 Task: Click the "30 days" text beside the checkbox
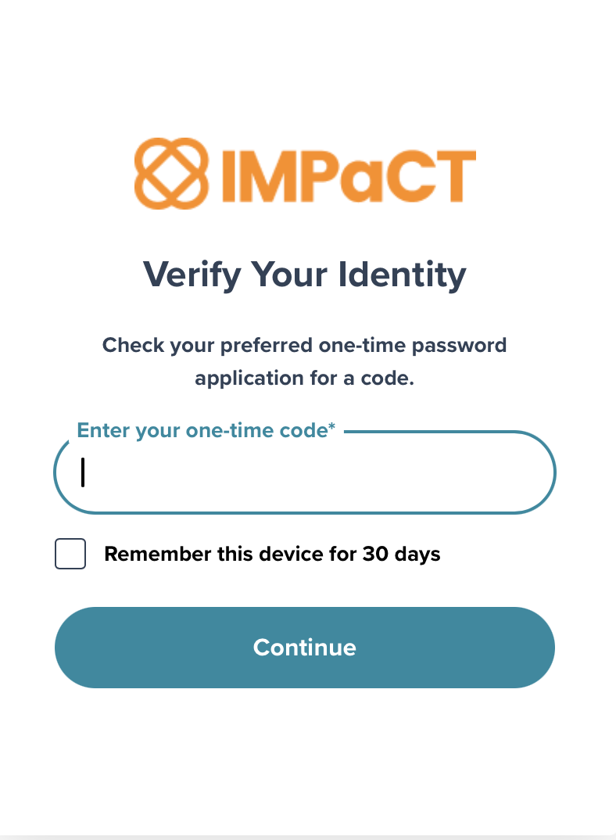[x=401, y=554]
